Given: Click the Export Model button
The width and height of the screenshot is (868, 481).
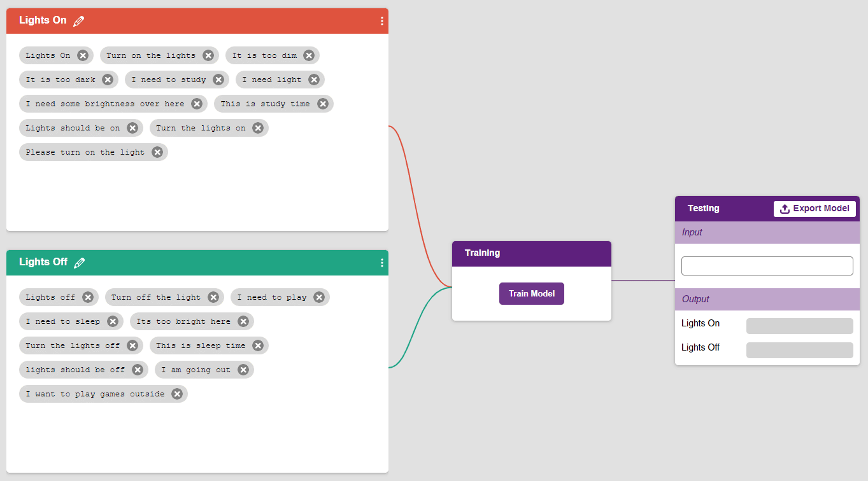Looking at the screenshot, I should pyautogui.click(x=815, y=209).
